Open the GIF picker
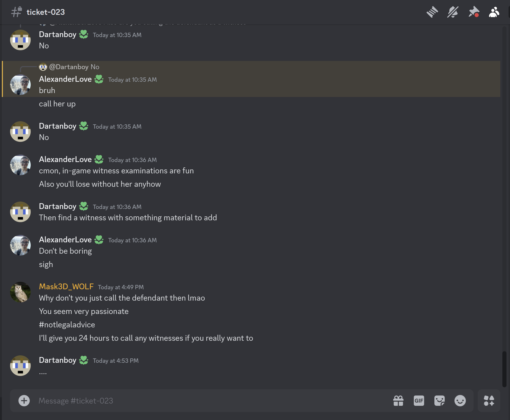The image size is (510, 420). (419, 401)
